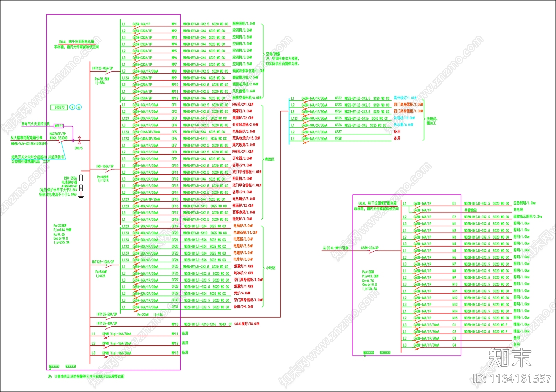Click the '疏散指示照明/0.2kw' load label
Screen dimensions: 556x392
[528, 216]
